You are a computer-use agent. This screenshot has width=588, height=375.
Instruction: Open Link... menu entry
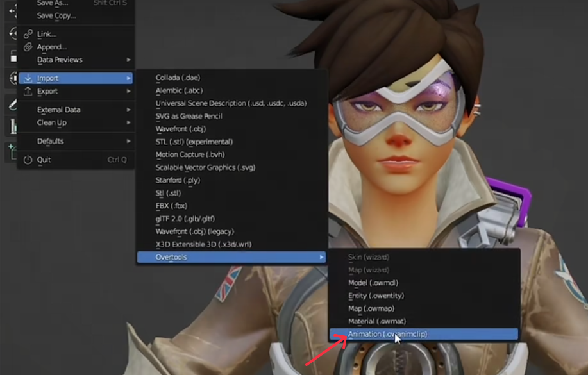(x=76, y=34)
